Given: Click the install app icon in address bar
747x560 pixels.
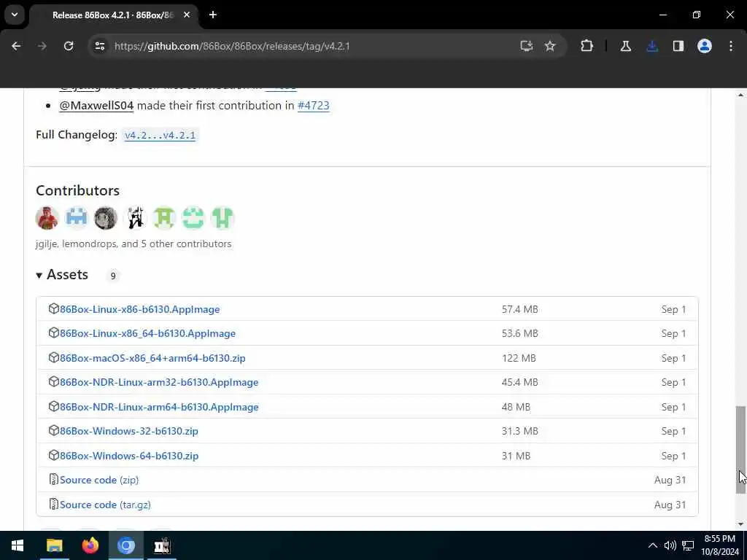Looking at the screenshot, I should point(527,46).
